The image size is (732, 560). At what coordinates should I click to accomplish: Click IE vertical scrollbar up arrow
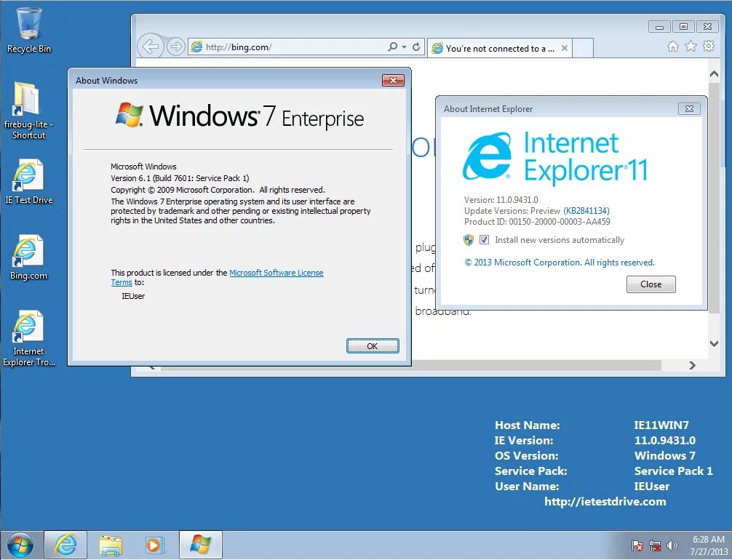[x=714, y=73]
